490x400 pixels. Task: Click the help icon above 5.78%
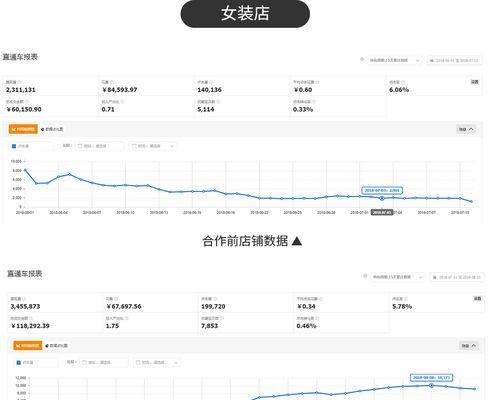pos(406,299)
